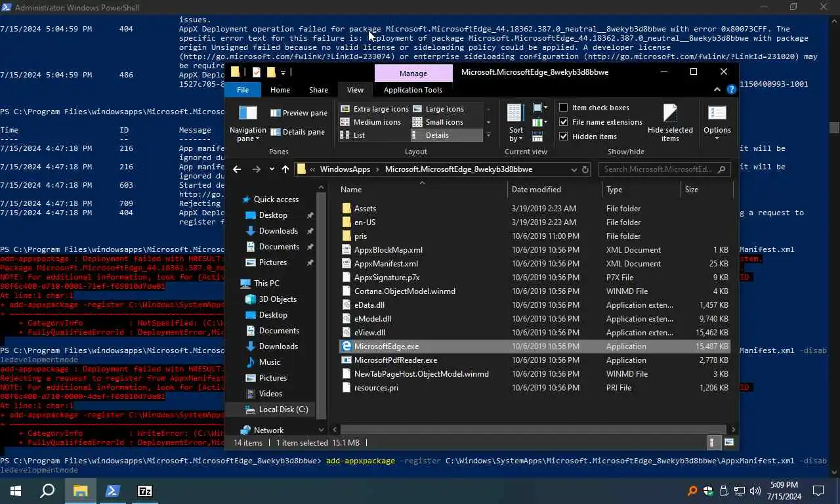The width and height of the screenshot is (840, 504).
Task: Click WindowsApps in the address breadcrumb
Action: [x=345, y=169]
